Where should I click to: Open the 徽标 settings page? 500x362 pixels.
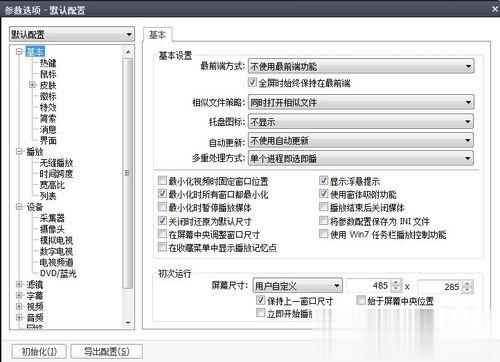(x=48, y=96)
